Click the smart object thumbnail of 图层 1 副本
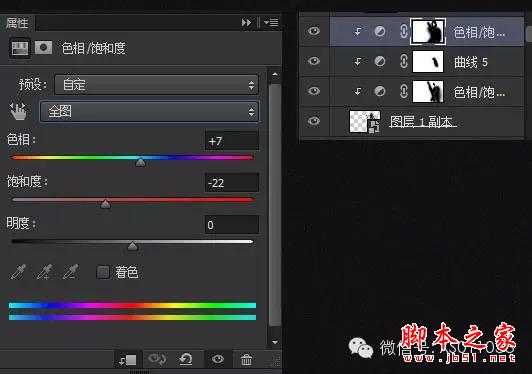Image resolution: width=532 pixels, height=374 pixels. [365, 121]
